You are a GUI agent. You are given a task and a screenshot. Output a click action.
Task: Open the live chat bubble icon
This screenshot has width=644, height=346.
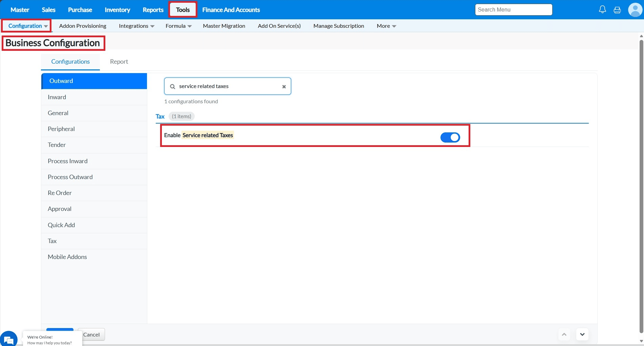9,339
